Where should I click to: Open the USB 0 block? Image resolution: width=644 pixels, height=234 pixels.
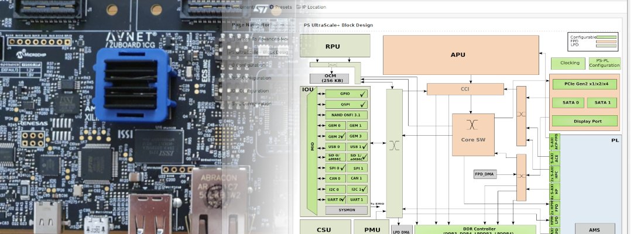[x=335, y=147]
